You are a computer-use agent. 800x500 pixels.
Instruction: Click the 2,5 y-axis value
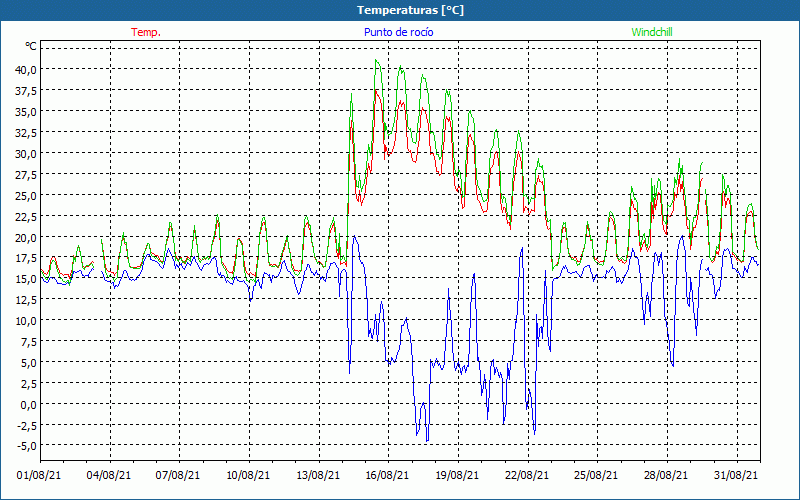[x=28, y=383]
